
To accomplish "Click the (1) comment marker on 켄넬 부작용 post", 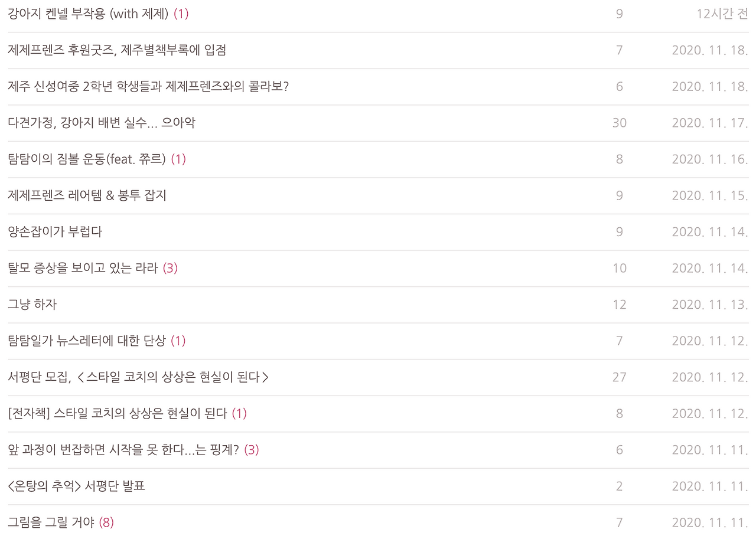I will (182, 14).
